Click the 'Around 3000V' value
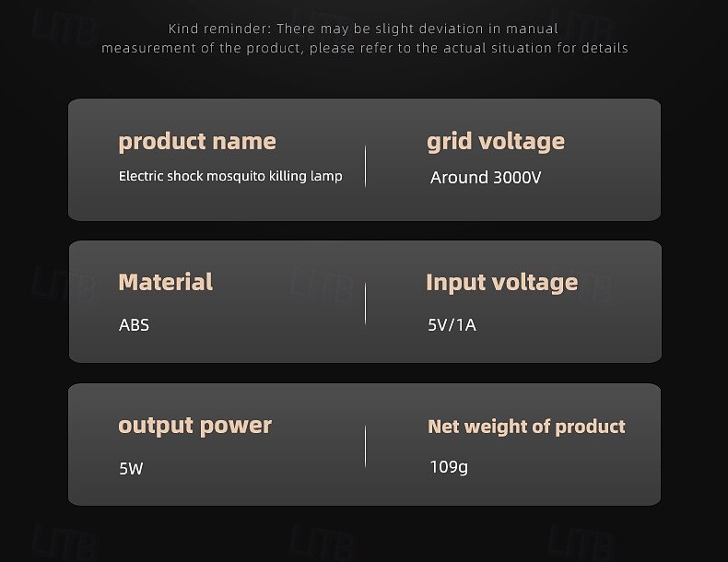The width and height of the screenshot is (728, 562). pyautogui.click(x=486, y=178)
